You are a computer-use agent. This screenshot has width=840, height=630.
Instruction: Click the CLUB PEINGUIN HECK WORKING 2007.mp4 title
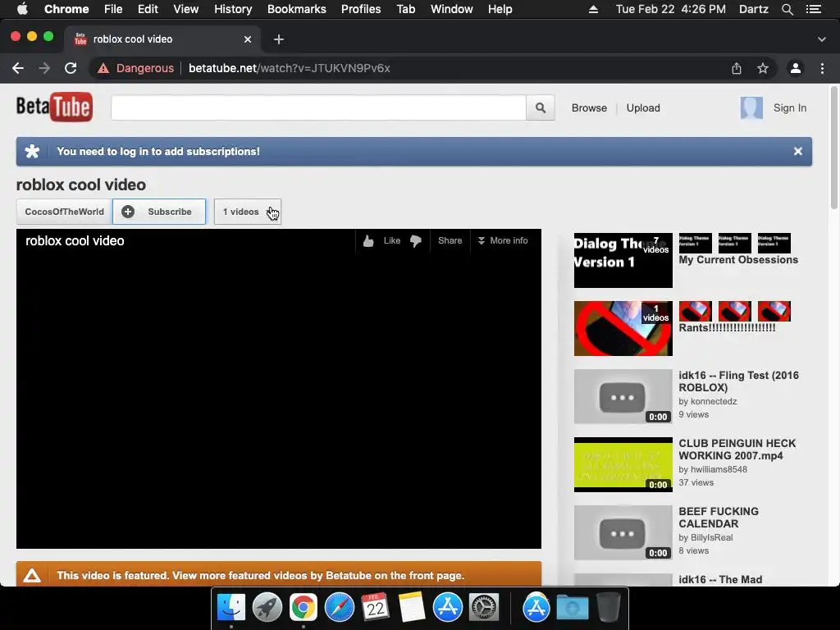[737, 450]
